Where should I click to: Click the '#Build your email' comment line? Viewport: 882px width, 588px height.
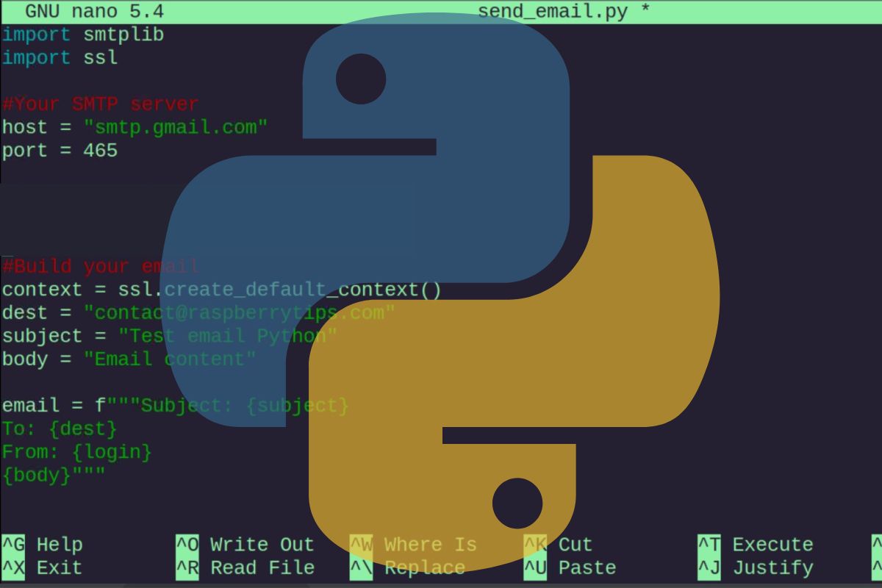click(x=100, y=266)
